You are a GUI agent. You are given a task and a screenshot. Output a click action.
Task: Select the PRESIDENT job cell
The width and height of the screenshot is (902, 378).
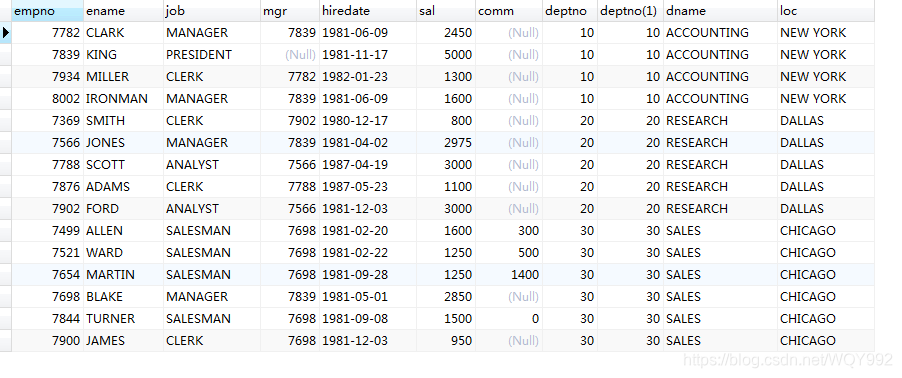click(x=212, y=55)
